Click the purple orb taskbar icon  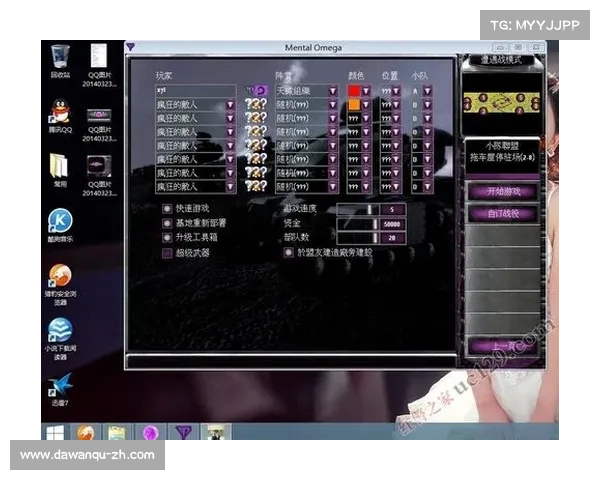click(x=150, y=433)
